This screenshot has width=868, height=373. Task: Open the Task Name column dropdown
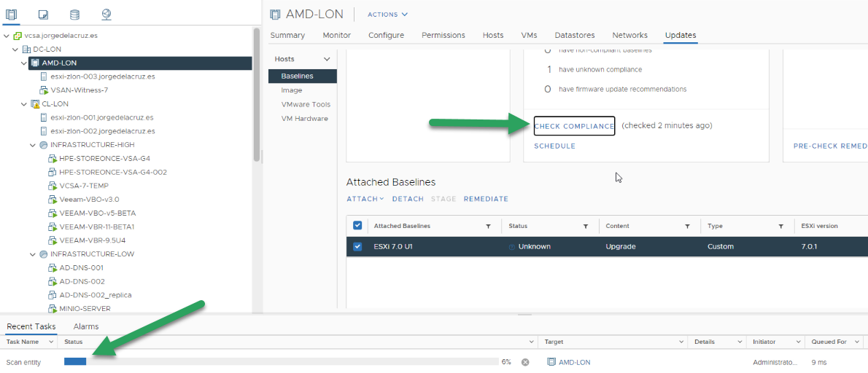click(52, 342)
